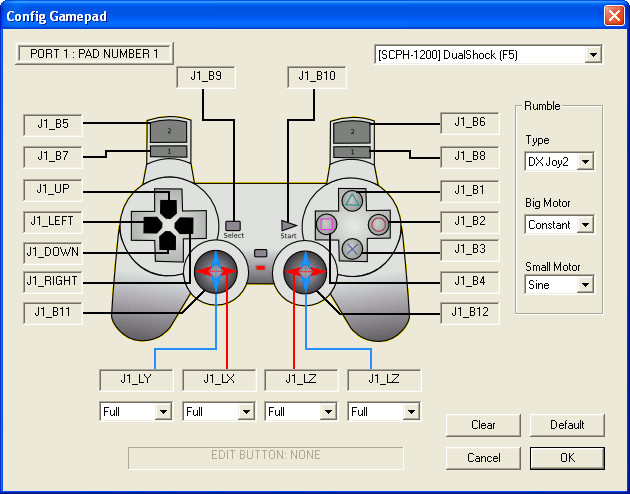Click the left shoulder button 1 on gamepad

pos(169,151)
